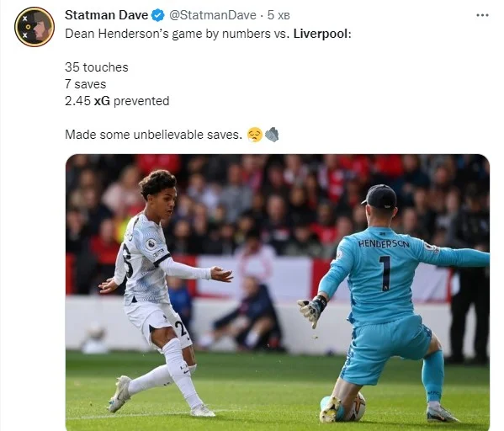Image resolution: width=504 pixels, height=431 pixels.
Task: Click the goalkeeper gloves emoji
Action: (x=272, y=135)
